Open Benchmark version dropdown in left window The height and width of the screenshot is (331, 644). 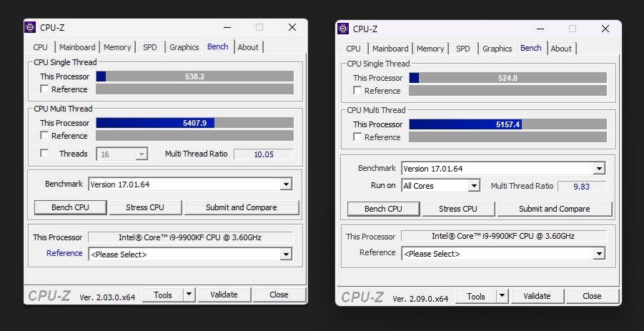pos(286,184)
